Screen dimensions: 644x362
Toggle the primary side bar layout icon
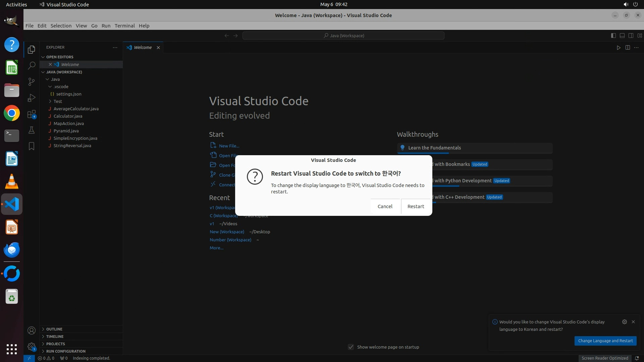point(613,36)
